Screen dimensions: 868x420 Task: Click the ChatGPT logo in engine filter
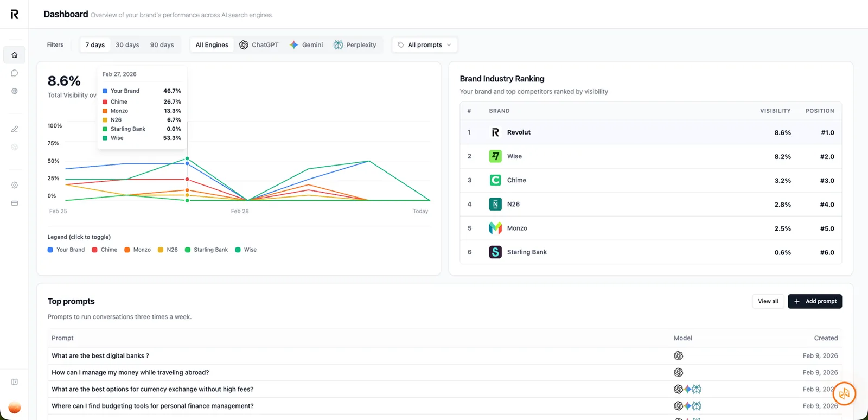[244, 45]
